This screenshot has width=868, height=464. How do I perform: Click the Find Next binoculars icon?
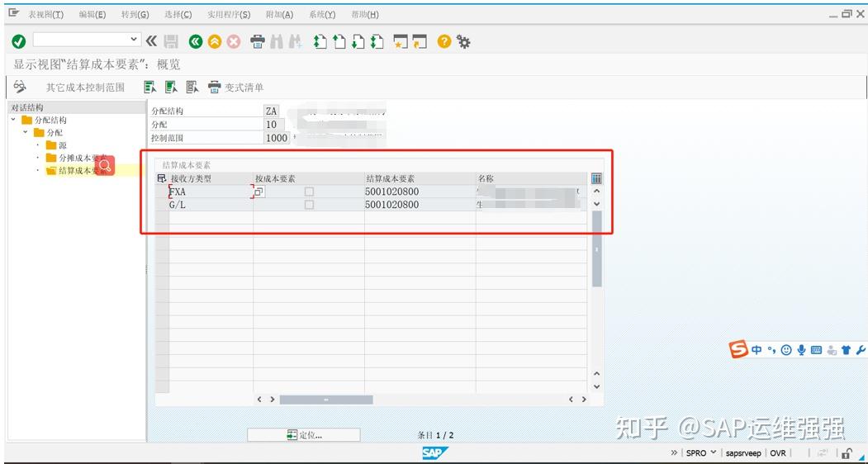296,41
